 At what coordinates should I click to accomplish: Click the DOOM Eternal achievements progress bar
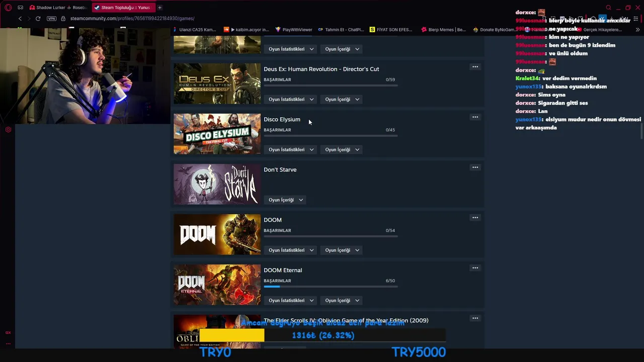pyautogui.click(x=331, y=287)
